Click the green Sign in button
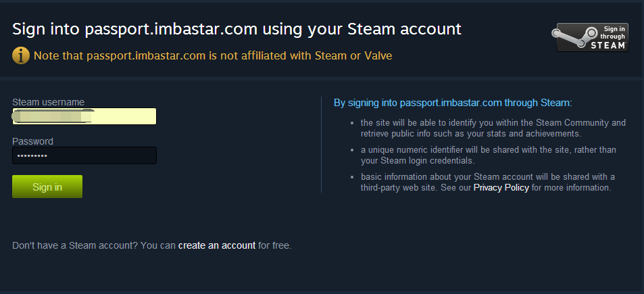This screenshot has width=644, height=294. 47,187
